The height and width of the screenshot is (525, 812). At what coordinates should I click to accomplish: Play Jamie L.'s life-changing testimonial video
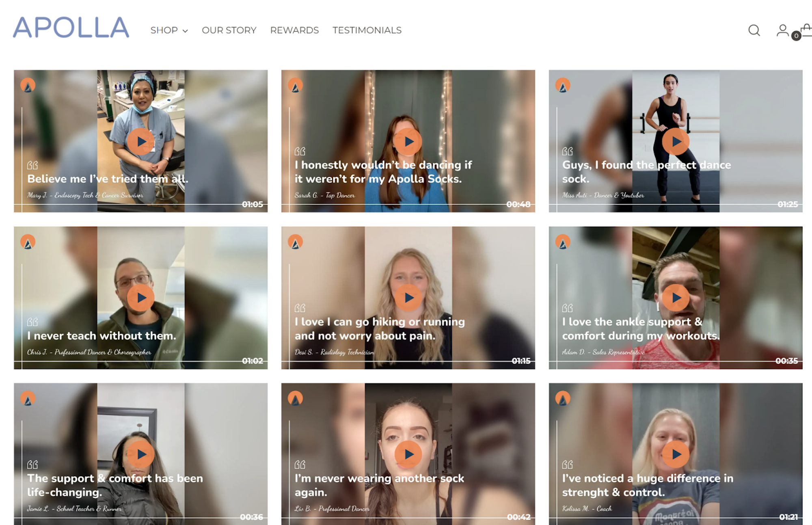(x=140, y=454)
